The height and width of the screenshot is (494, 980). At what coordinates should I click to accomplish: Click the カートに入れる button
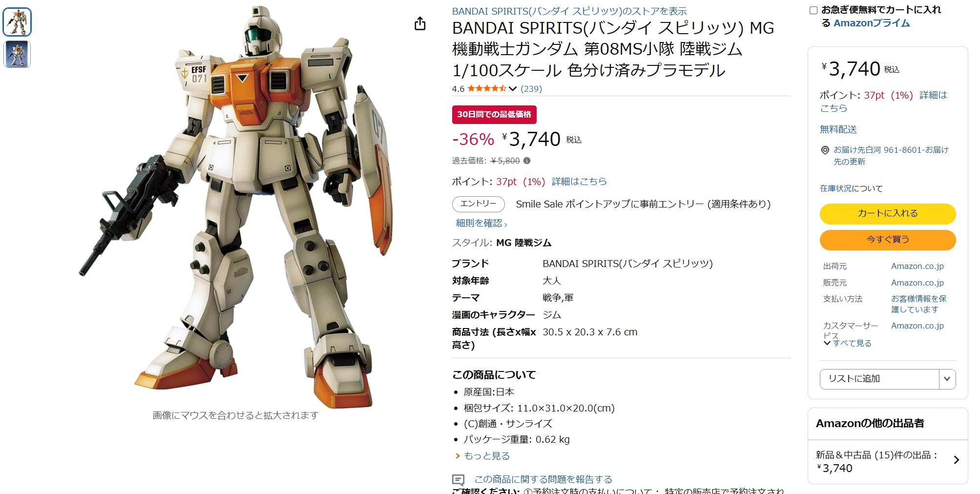(x=887, y=214)
